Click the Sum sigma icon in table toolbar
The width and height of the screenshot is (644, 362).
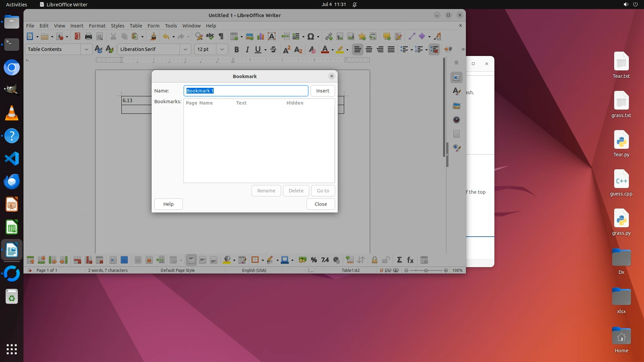[399, 260]
